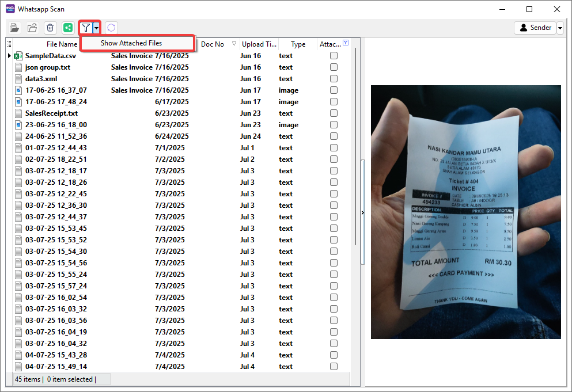Tick the Attached checkbox for 17-06-25 16_37_07
The height and width of the screenshot is (392, 572).
pyautogui.click(x=334, y=90)
